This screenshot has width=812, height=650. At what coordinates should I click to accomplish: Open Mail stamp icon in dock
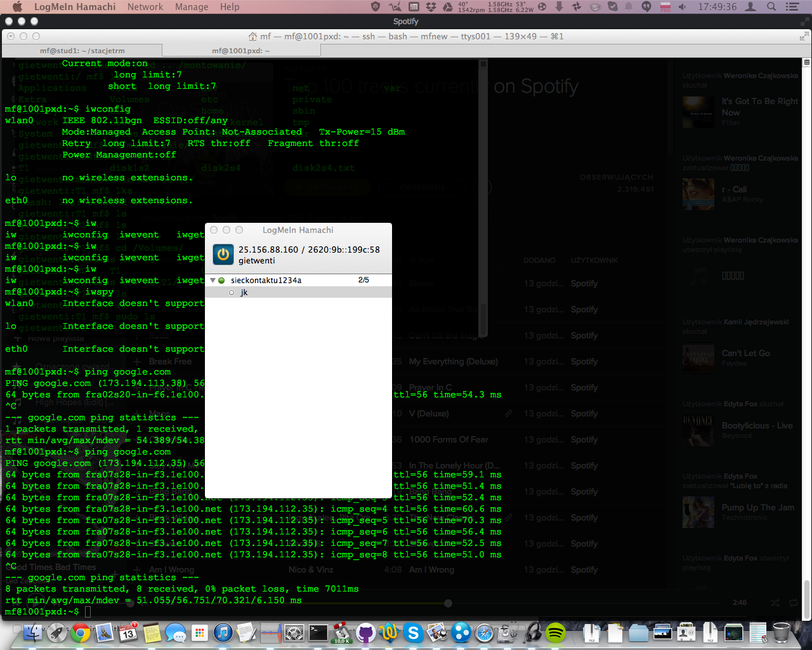coord(104,633)
